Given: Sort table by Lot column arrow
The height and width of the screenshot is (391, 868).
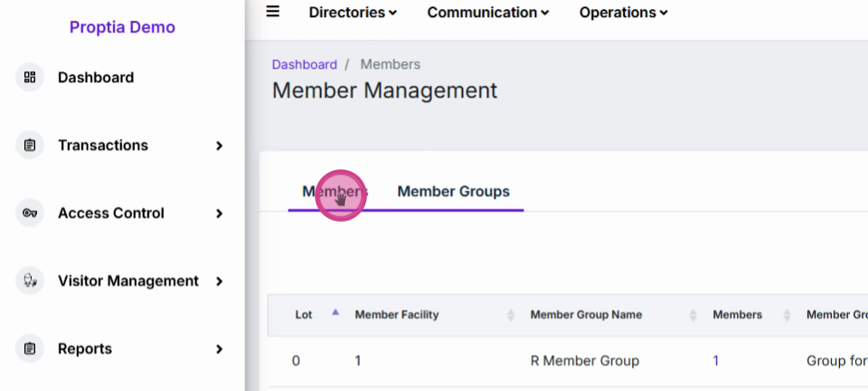Looking at the screenshot, I should pyautogui.click(x=335, y=313).
